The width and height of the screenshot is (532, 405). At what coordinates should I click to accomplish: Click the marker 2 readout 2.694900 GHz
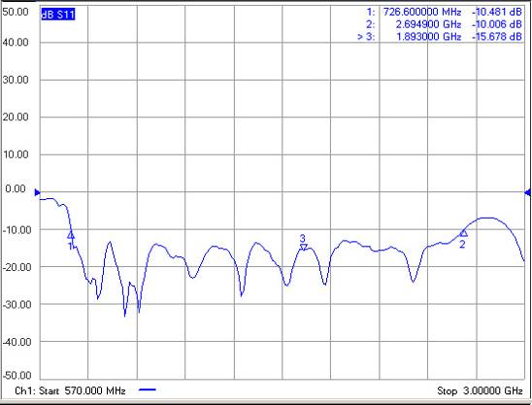click(428, 24)
